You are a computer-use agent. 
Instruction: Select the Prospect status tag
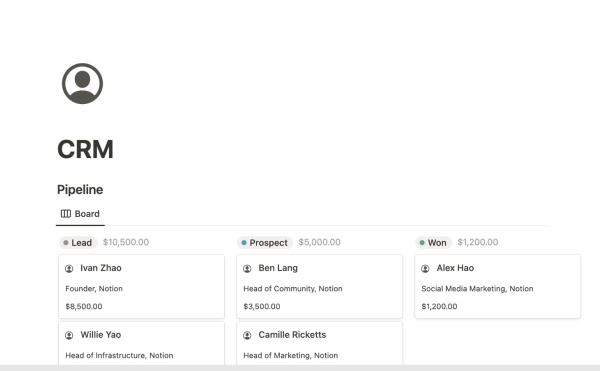265,242
